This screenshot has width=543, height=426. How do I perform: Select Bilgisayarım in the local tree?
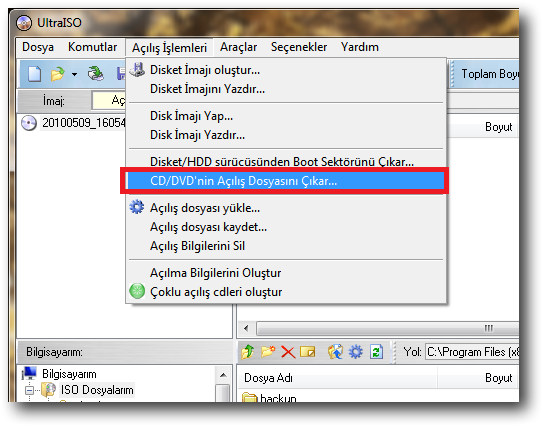click(x=69, y=374)
